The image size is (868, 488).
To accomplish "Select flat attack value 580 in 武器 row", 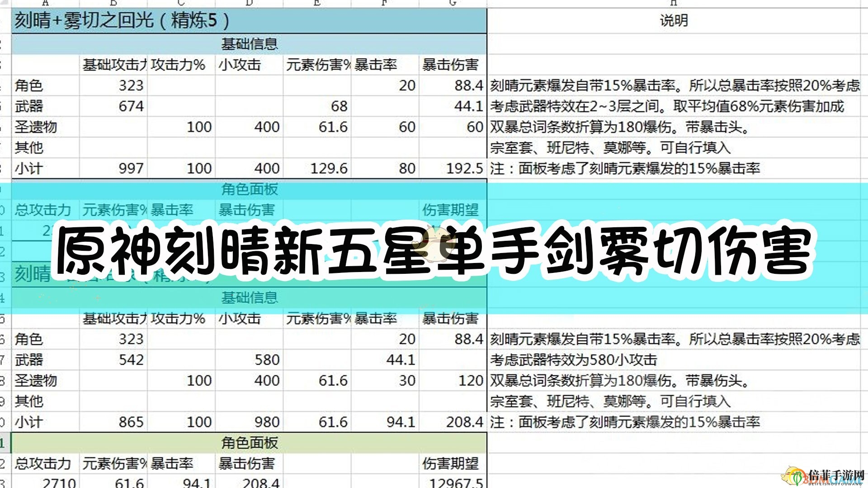I will (250, 360).
